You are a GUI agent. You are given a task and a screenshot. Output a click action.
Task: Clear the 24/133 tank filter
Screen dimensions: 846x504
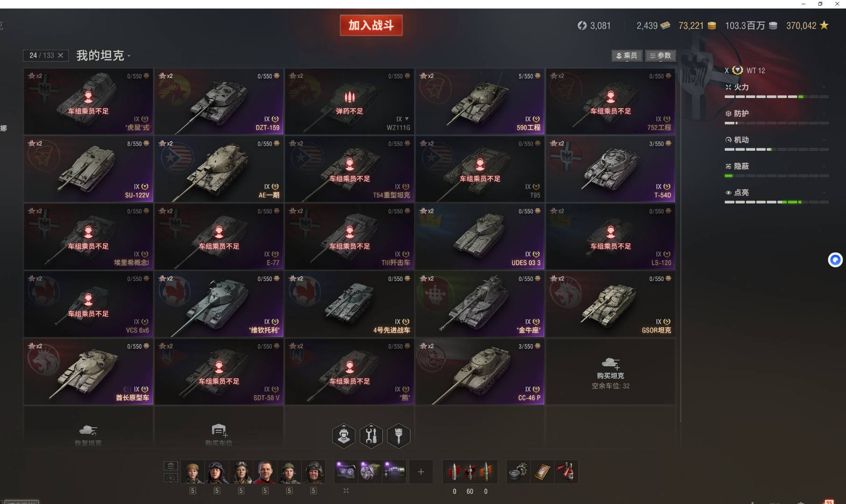pyautogui.click(x=60, y=55)
